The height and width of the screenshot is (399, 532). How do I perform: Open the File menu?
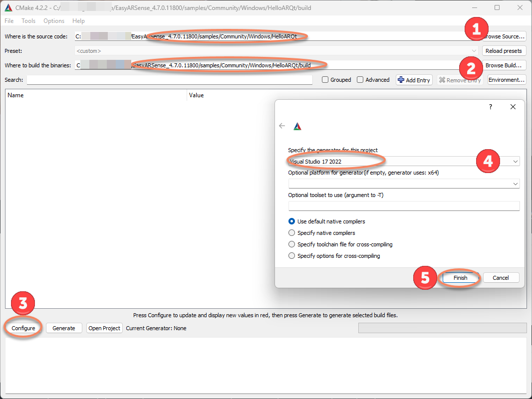(9, 21)
